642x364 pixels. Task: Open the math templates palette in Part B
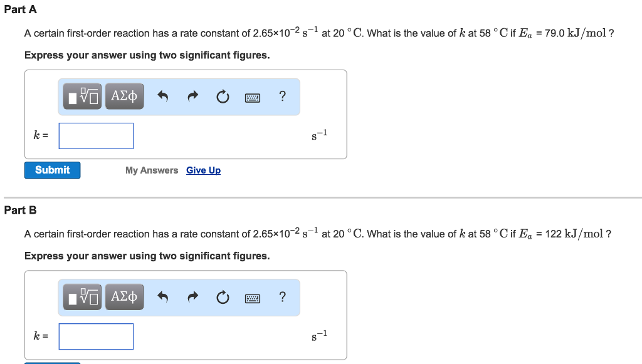pos(82,296)
